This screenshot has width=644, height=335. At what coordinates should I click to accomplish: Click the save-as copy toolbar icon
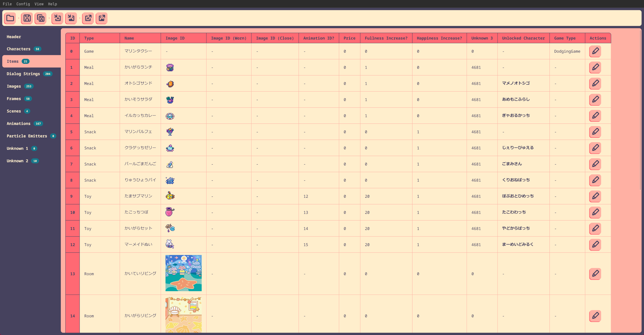click(x=41, y=18)
